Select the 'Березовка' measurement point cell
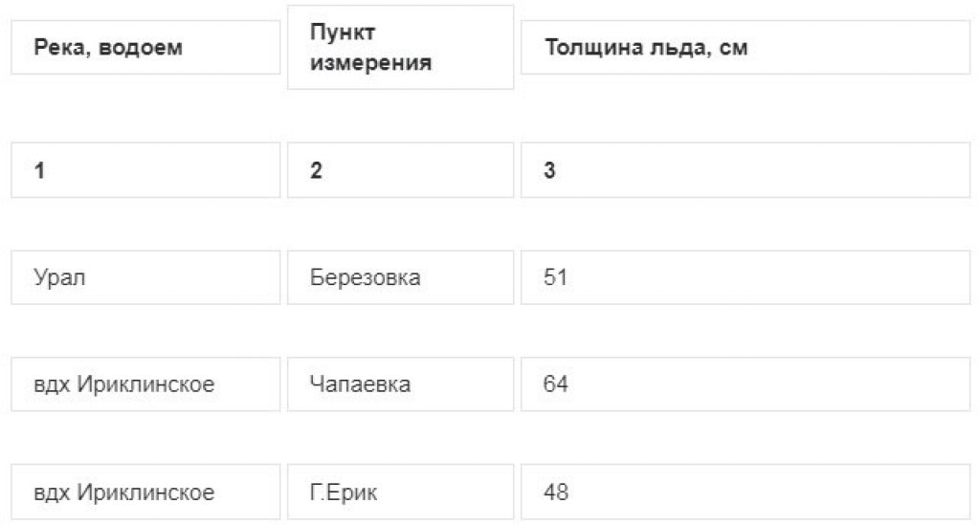The width and height of the screenshot is (980, 526). [400, 277]
